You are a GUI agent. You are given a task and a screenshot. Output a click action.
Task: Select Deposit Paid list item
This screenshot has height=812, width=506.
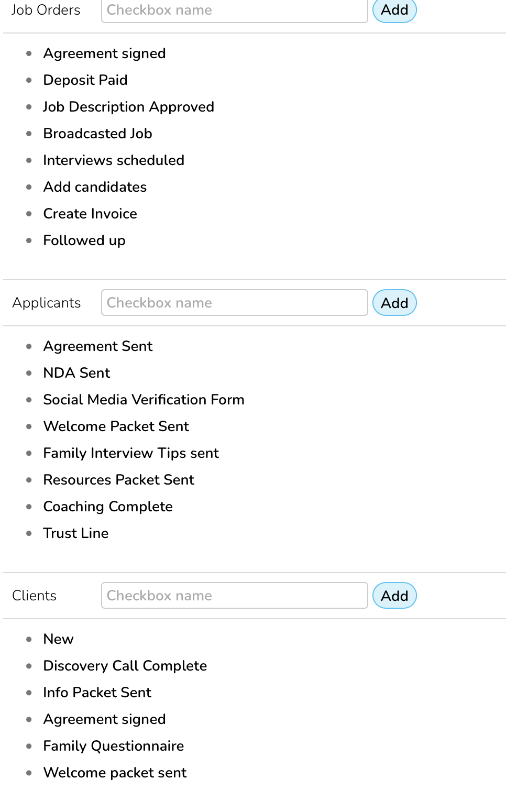[x=85, y=80]
